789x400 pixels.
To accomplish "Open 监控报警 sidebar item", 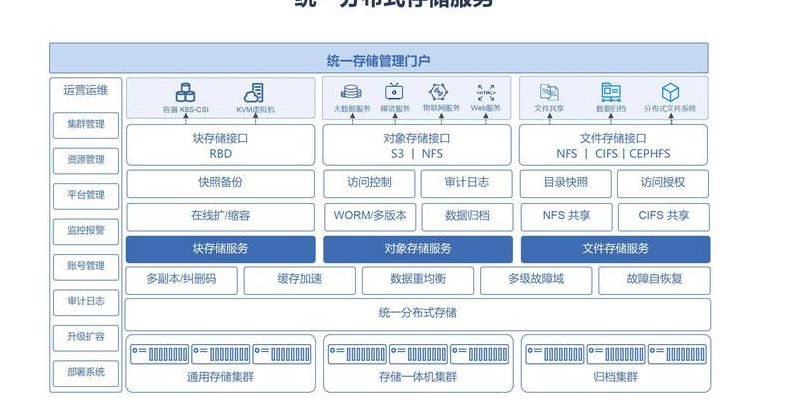I will point(86,232).
